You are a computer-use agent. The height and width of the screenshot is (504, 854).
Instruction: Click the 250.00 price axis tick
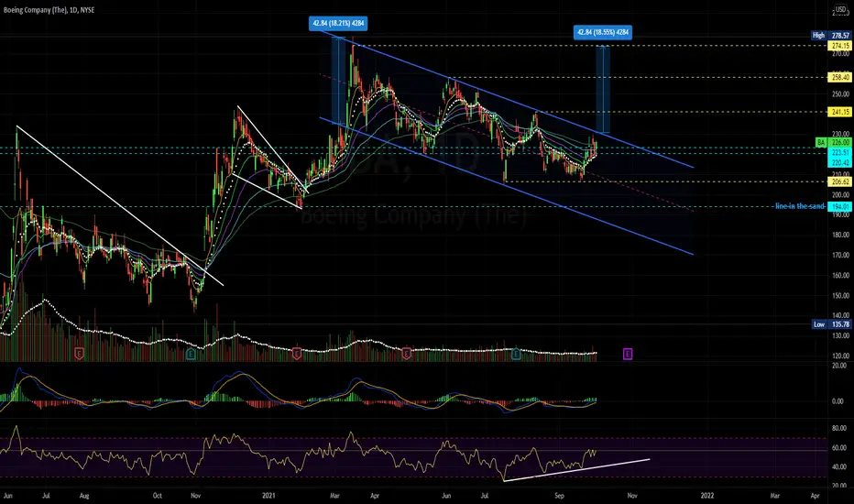click(x=840, y=94)
